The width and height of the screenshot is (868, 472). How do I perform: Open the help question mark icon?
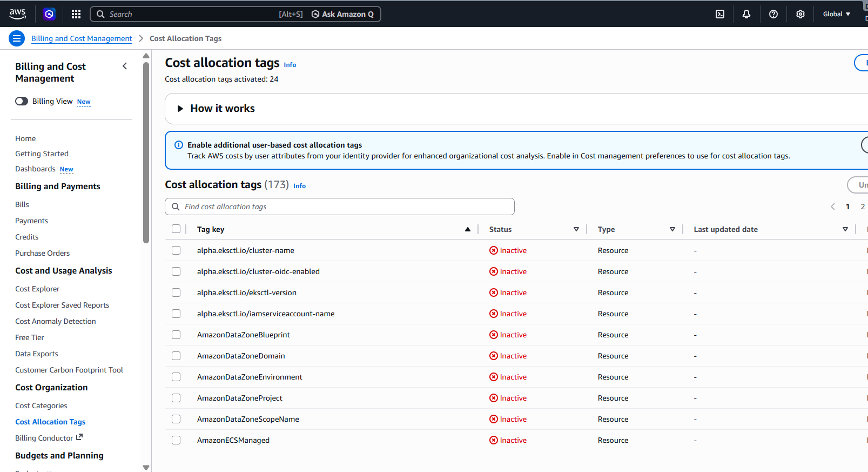(x=773, y=14)
